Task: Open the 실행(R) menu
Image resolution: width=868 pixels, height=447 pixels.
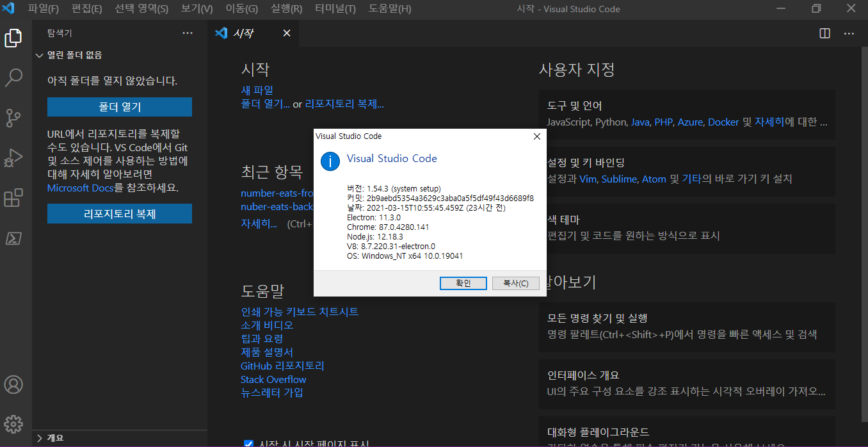Action: (287, 9)
